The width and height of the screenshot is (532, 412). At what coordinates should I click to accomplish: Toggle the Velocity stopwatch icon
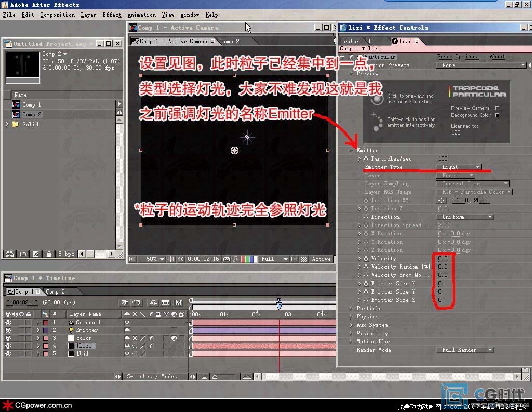[x=366, y=259]
